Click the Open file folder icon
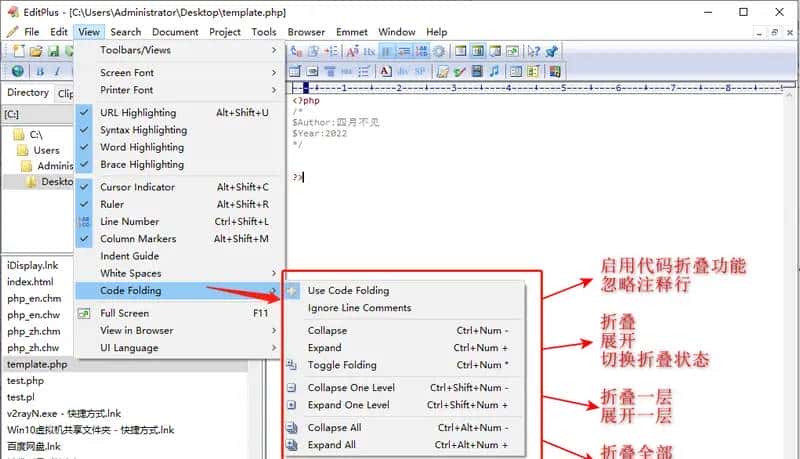The height and width of the screenshot is (459, 800). pyautogui.click(x=36, y=51)
